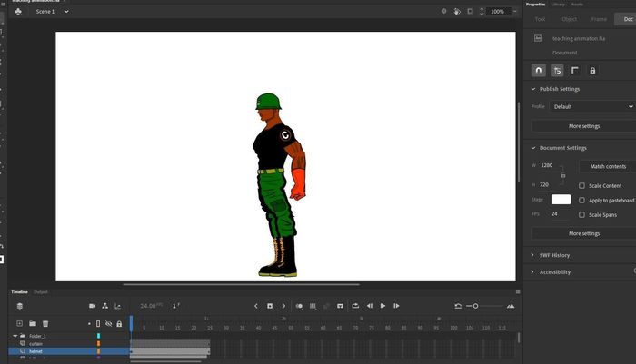The height and width of the screenshot is (364, 636).
Task: Select the Rotation tool icon in stage toolbar
Action: coord(457,12)
